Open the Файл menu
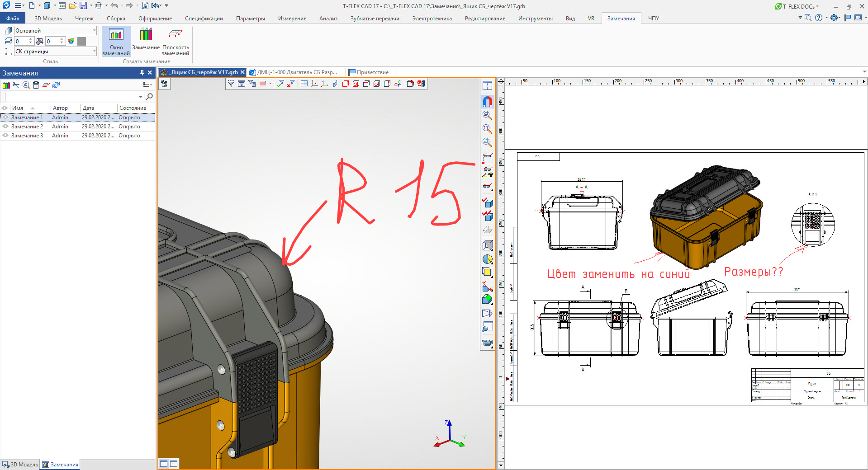This screenshot has height=470, width=868. tap(13, 19)
